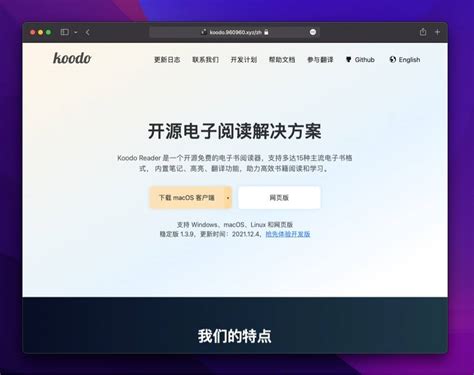Open the 开发计划 menu item
Screen dimensions: 474x375
pyautogui.click(x=244, y=60)
